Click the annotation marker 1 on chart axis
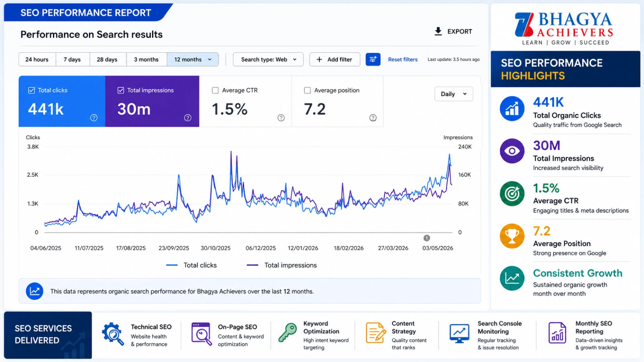 point(427,238)
